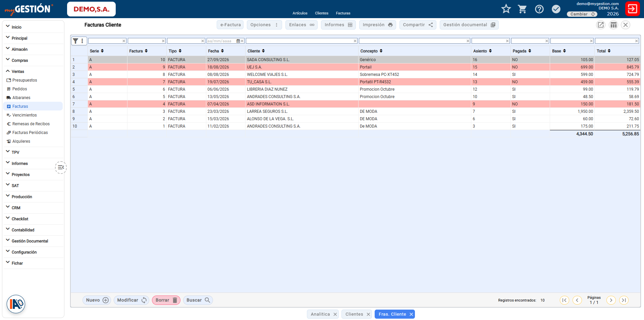Click the column layout table icon

(x=613, y=25)
